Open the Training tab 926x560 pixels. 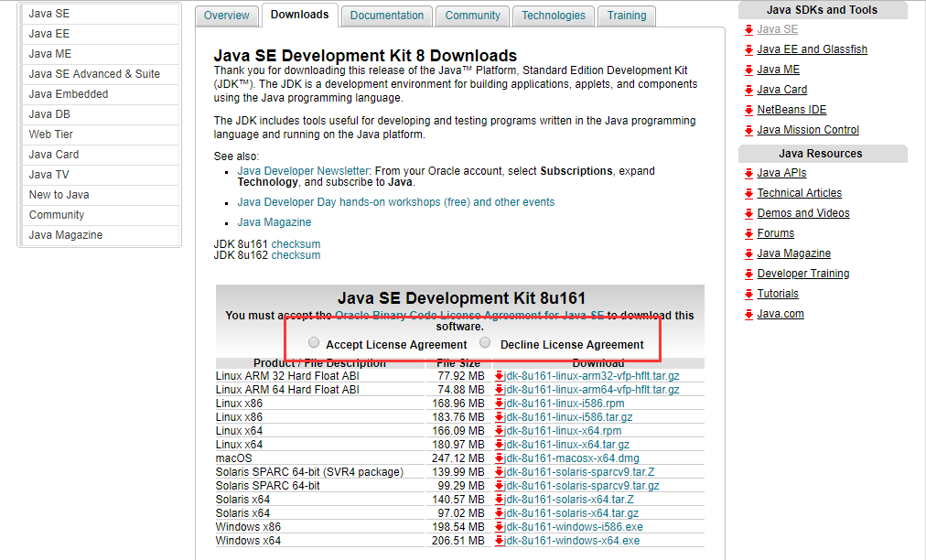pos(627,16)
